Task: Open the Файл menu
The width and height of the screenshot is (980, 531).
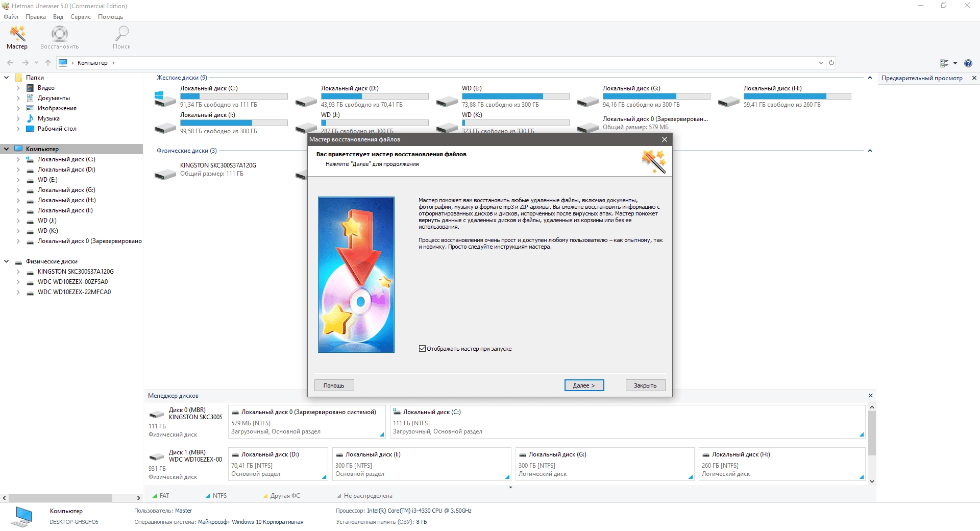Action: [11, 17]
